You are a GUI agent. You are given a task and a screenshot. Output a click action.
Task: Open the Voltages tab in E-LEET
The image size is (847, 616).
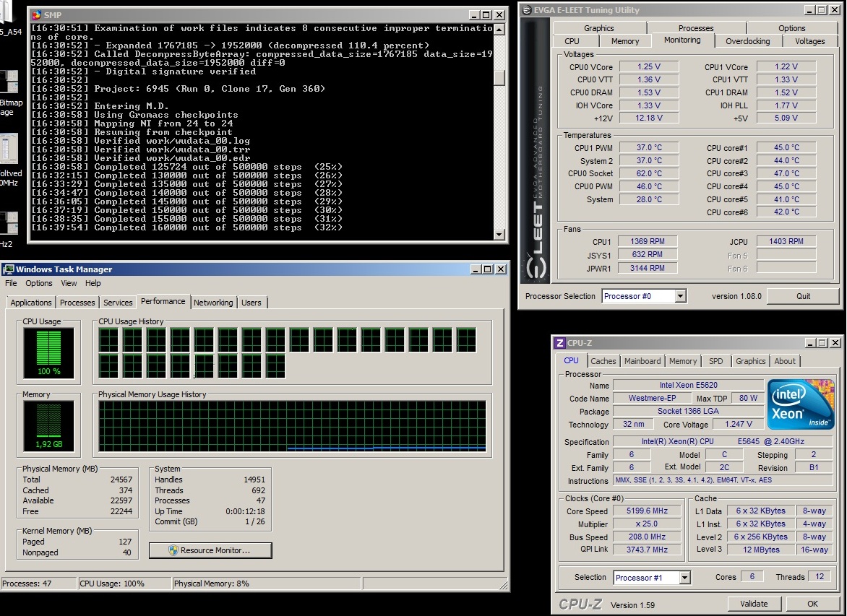pyautogui.click(x=809, y=41)
